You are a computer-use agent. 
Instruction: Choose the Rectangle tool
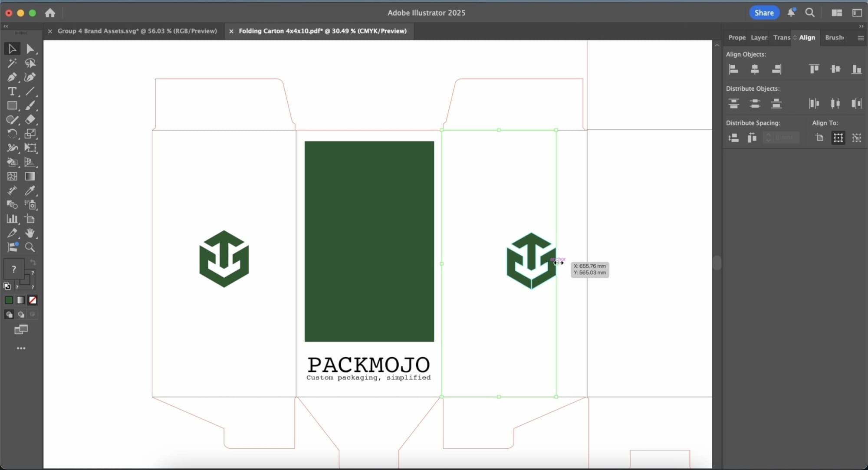(x=12, y=105)
